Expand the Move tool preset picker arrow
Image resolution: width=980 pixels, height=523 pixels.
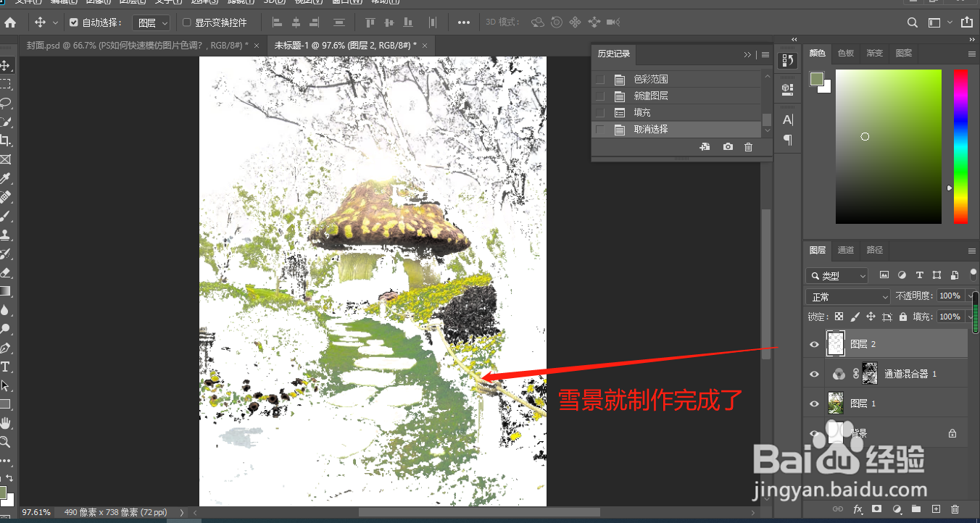tap(55, 23)
